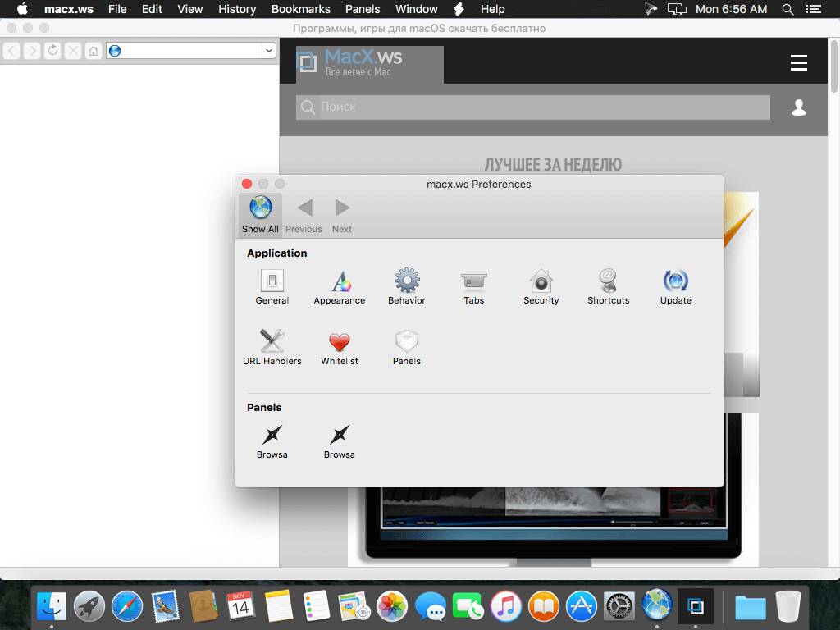This screenshot has width=840, height=630.
Task: Click the Previous arrow in preferences
Action: point(304,216)
